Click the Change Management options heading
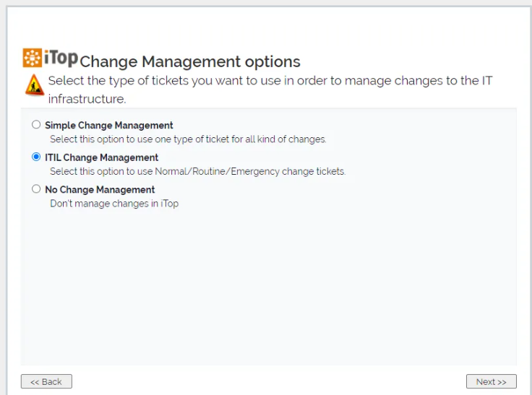 (190, 61)
